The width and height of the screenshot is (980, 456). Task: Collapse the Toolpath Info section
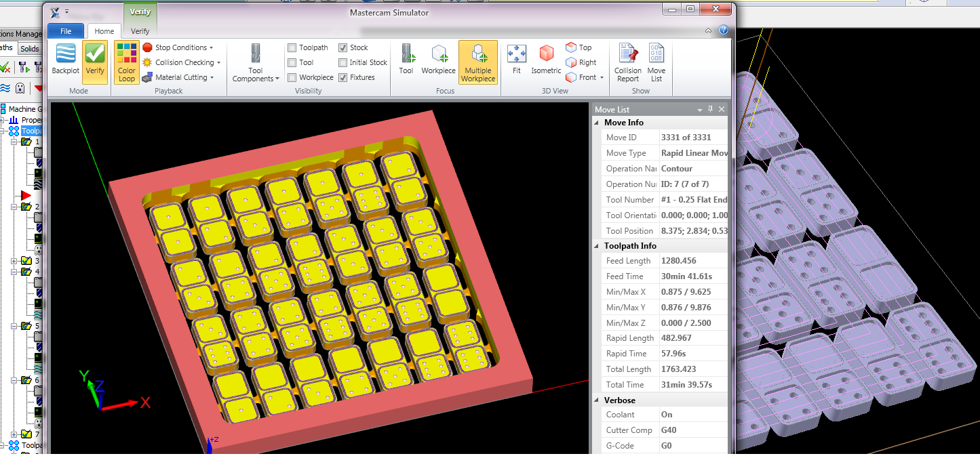coord(597,246)
